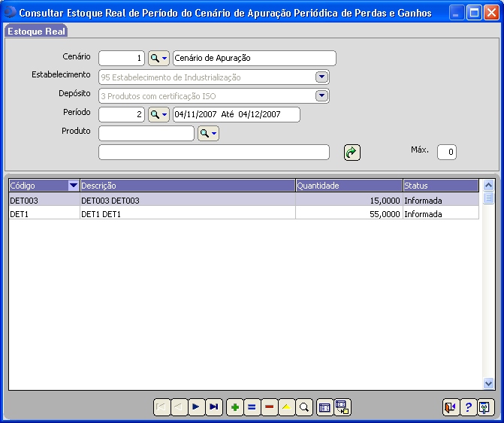
Task: Select the Estoque Real tab
Action: click(x=36, y=32)
